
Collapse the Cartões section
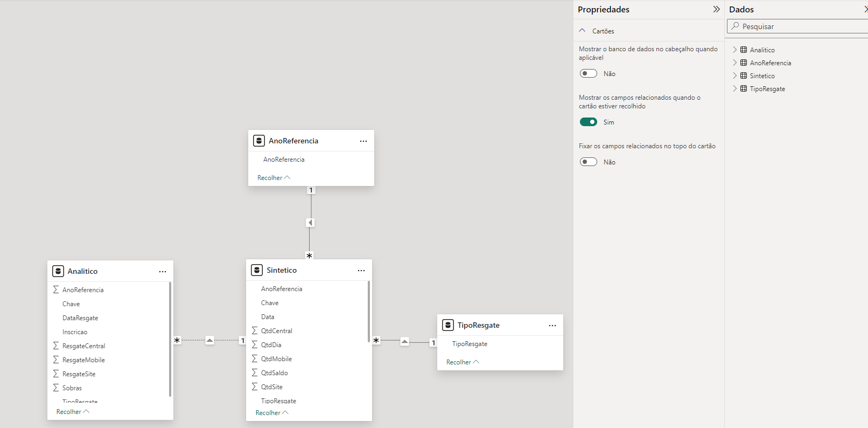pyautogui.click(x=582, y=31)
